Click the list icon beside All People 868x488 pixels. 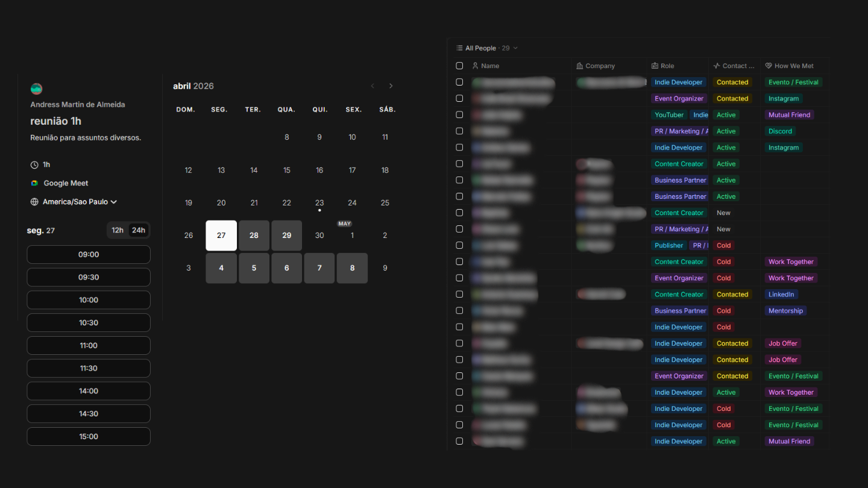460,48
